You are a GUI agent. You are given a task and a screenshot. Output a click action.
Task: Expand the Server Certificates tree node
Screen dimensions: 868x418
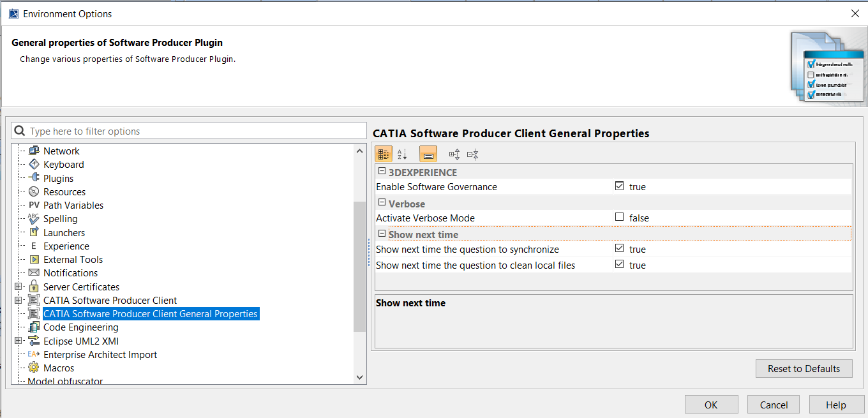tap(18, 287)
